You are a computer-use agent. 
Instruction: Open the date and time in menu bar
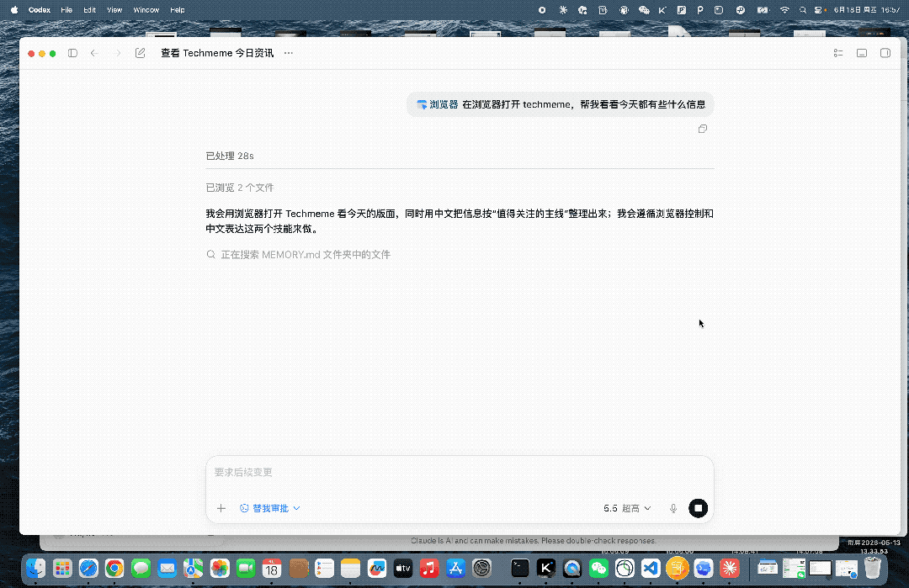pos(867,10)
